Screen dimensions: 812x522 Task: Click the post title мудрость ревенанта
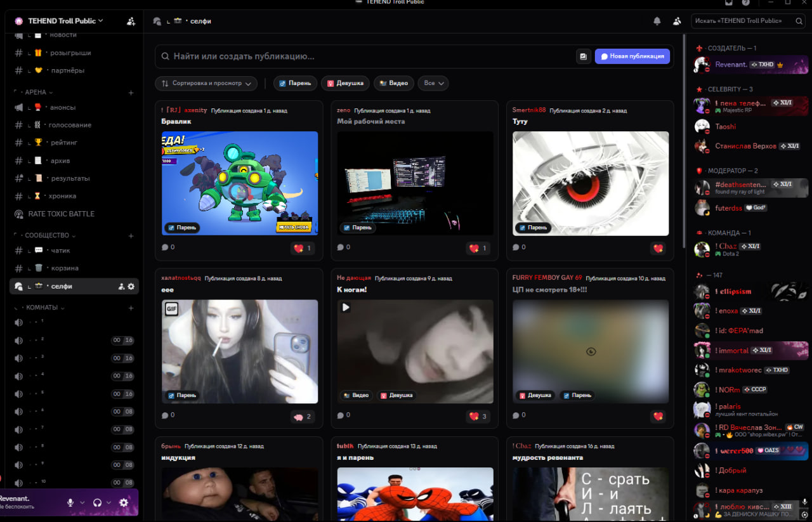547,457
